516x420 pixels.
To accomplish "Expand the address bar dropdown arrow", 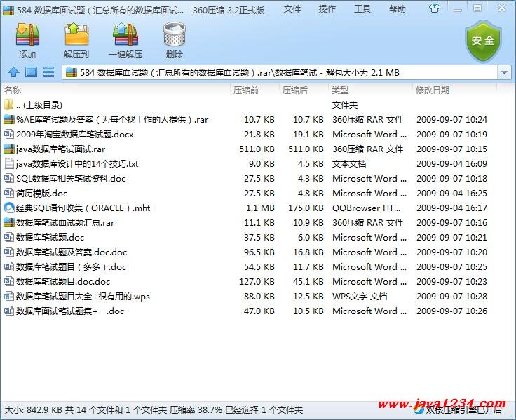I will (x=504, y=72).
